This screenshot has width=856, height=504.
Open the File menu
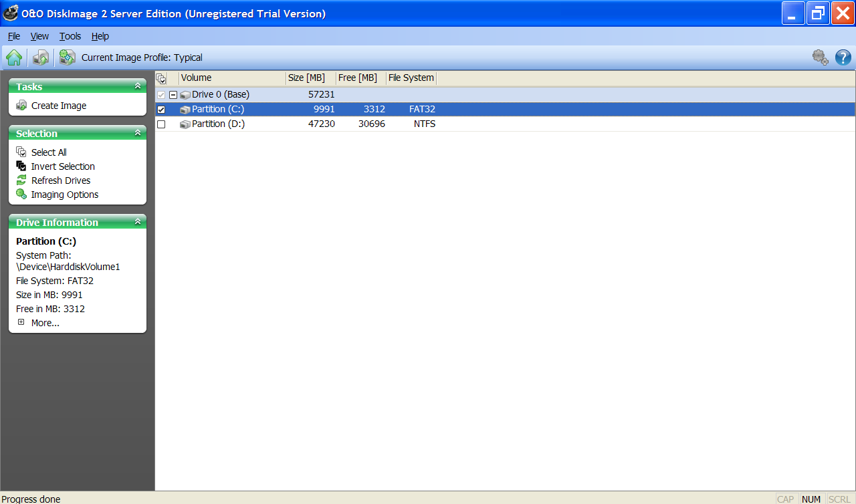coord(14,36)
